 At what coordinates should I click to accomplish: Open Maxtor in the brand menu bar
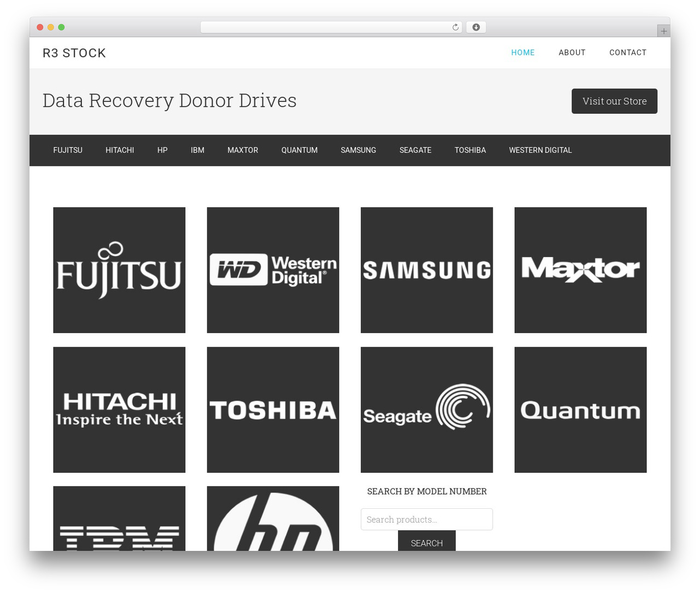tap(243, 150)
